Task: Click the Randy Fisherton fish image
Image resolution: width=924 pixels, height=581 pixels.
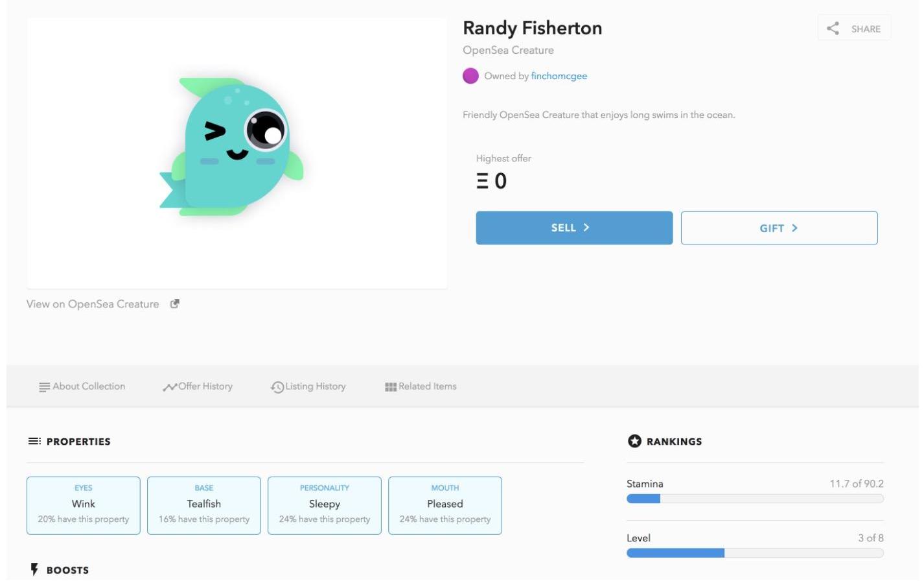Action: coord(231,147)
